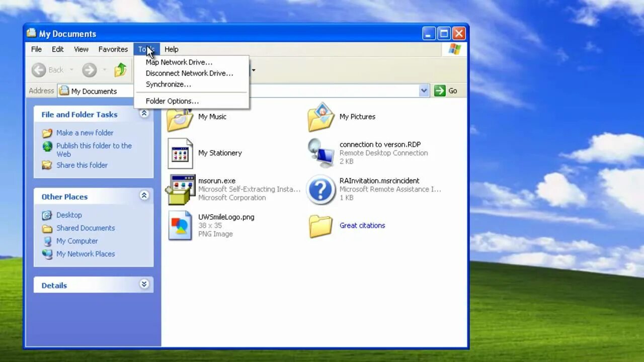The image size is (644, 362).
Task: Click the Forward arrow icon
Action: (x=89, y=70)
